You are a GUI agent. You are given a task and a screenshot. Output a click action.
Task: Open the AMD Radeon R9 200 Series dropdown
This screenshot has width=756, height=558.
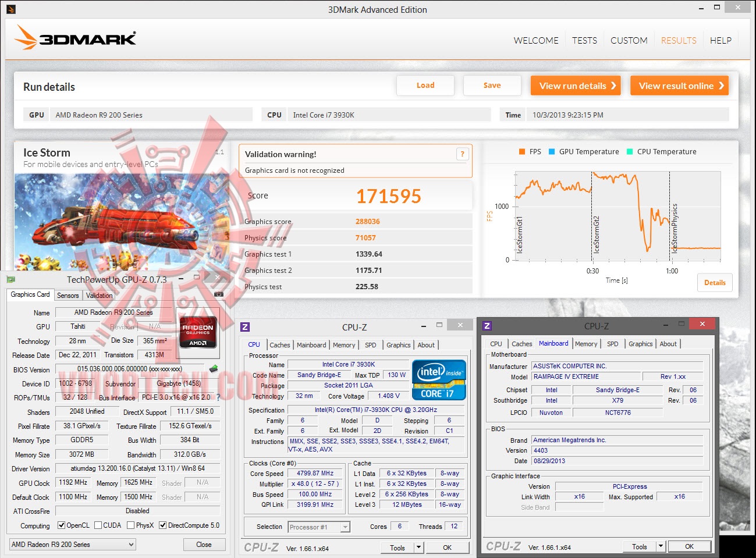point(73,545)
